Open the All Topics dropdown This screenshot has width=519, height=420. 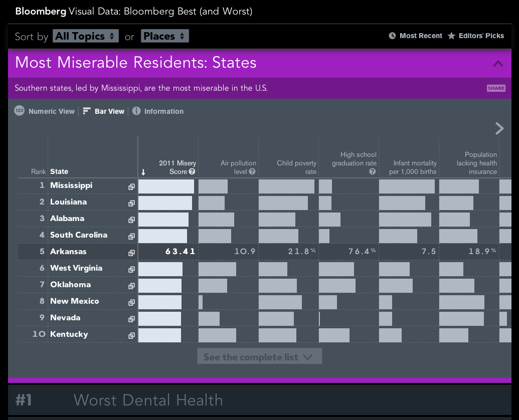86,36
